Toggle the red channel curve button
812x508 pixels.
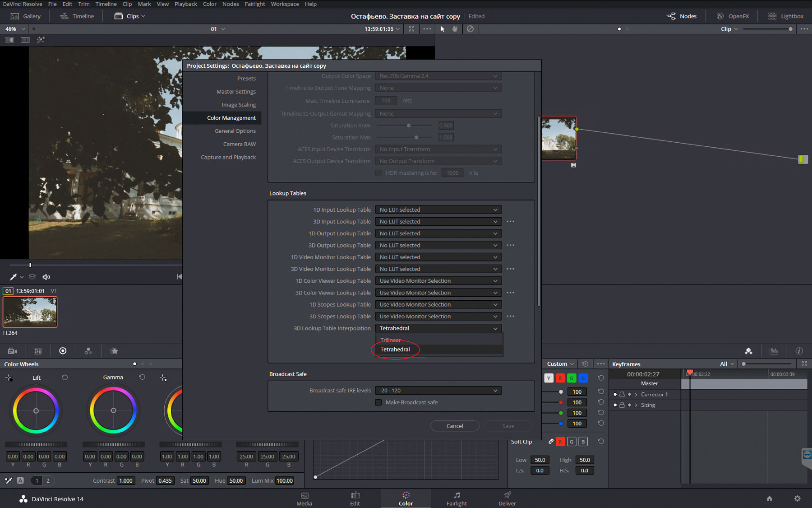coord(560,378)
